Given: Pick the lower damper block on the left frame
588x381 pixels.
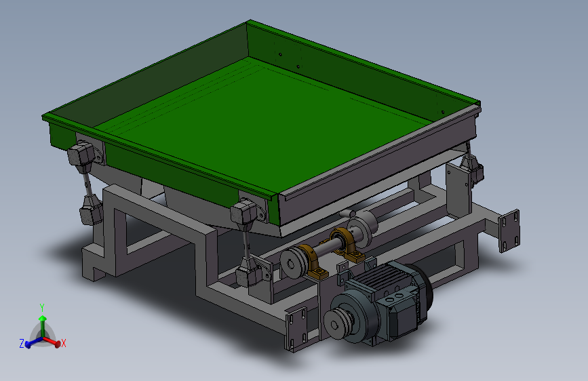Looking at the screenshot, I should coord(90,212).
